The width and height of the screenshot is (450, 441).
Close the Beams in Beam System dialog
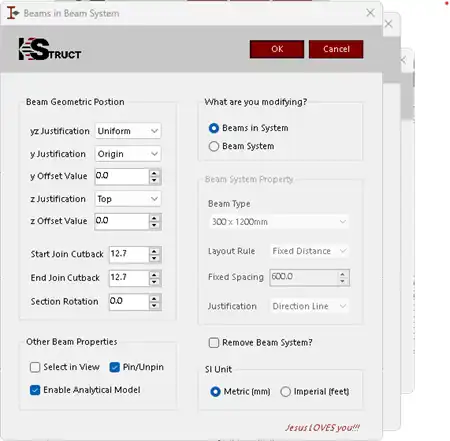370,13
